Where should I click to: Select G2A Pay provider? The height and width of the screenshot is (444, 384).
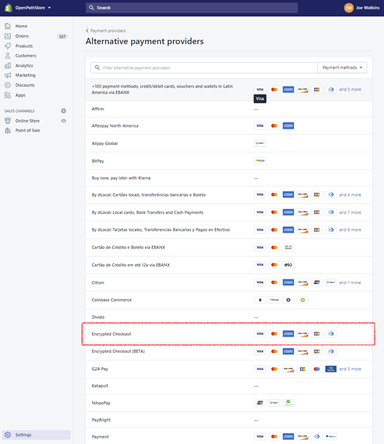point(229,369)
